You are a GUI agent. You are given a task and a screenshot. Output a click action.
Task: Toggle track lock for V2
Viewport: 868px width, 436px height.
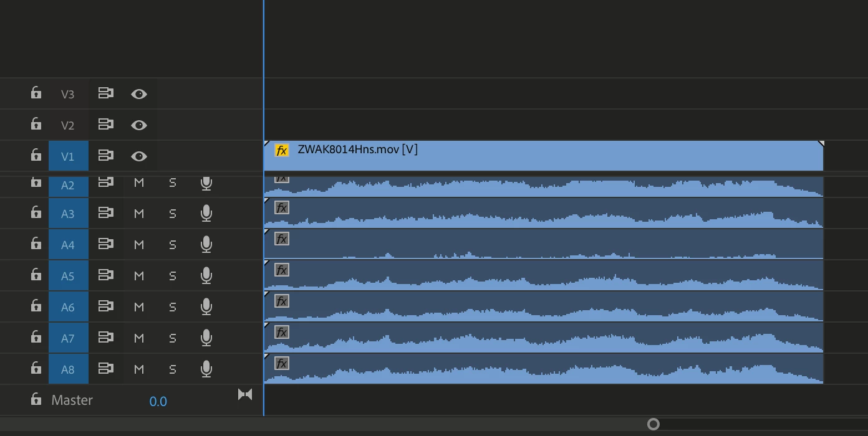(36, 125)
